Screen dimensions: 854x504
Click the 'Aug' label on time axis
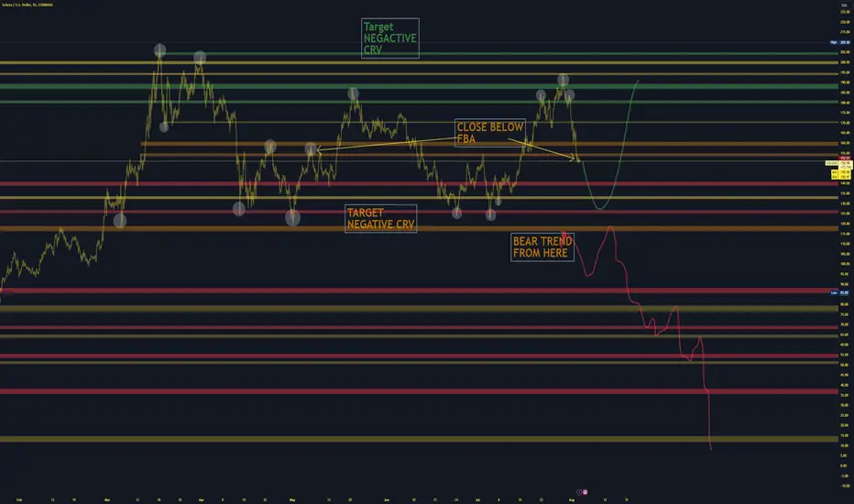click(572, 499)
